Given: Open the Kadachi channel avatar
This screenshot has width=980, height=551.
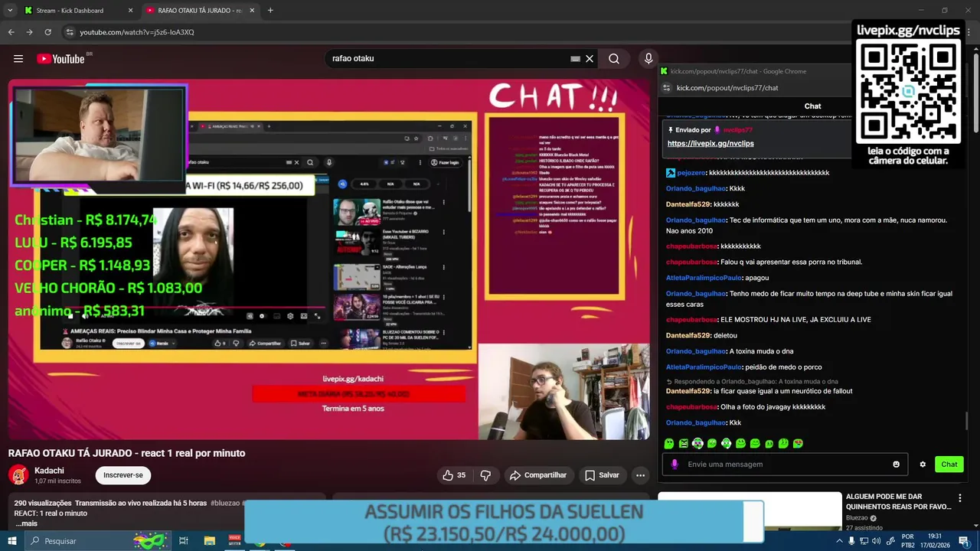Looking at the screenshot, I should [x=18, y=474].
